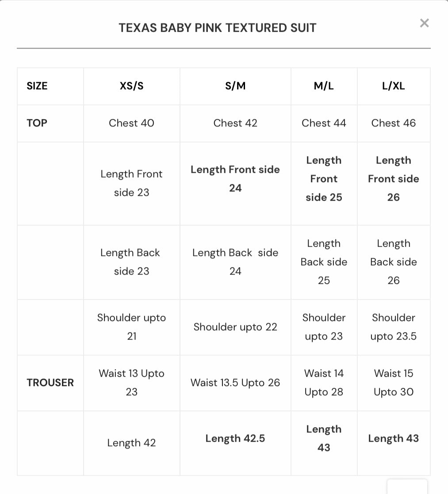Click the Length 42.5 cell
Image resolution: width=448 pixels, height=494 pixels.
235,438
